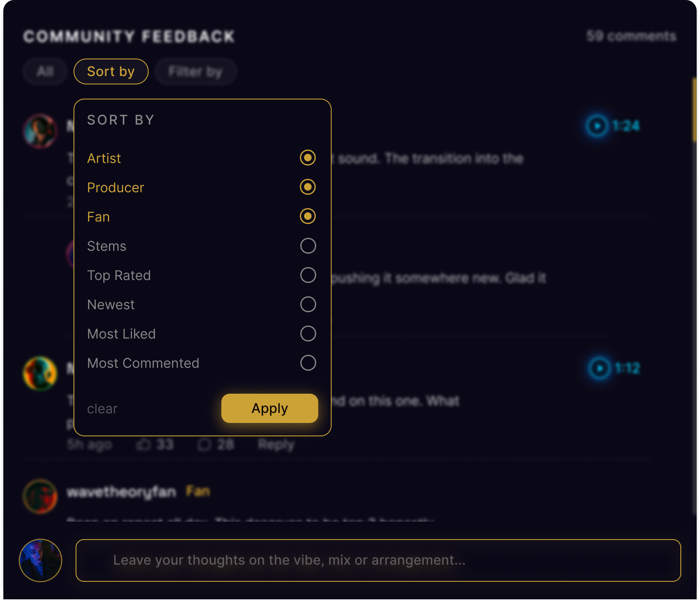Switch to the All tab
Viewport: 700px width, 601px height.
click(x=45, y=71)
